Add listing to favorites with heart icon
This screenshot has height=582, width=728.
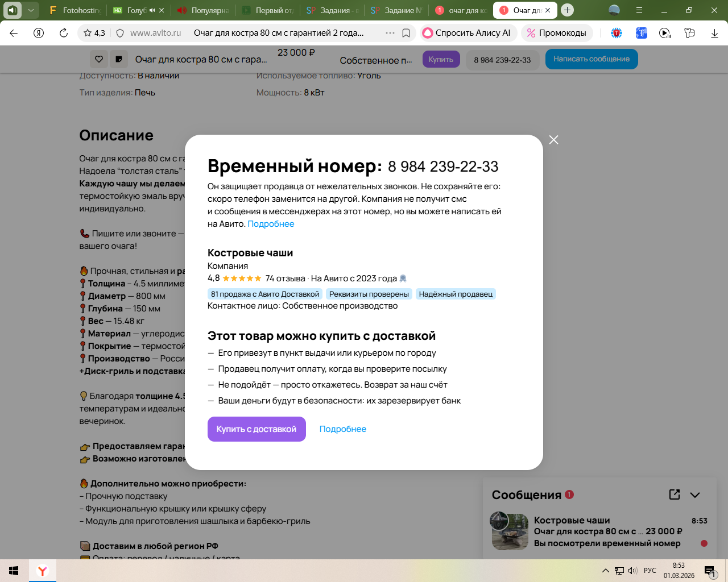click(99, 59)
